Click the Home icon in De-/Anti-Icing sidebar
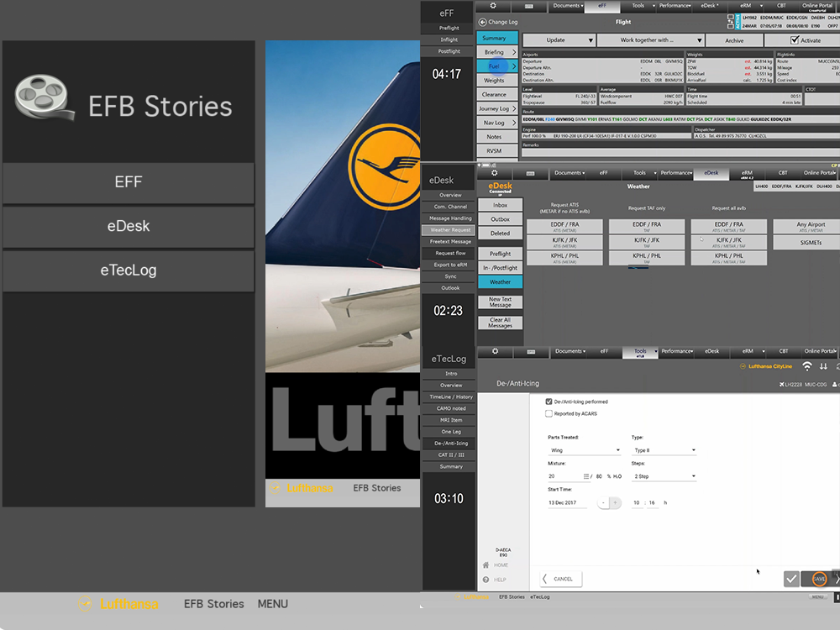Image resolution: width=840 pixels, height=630 pixels. 486,565
